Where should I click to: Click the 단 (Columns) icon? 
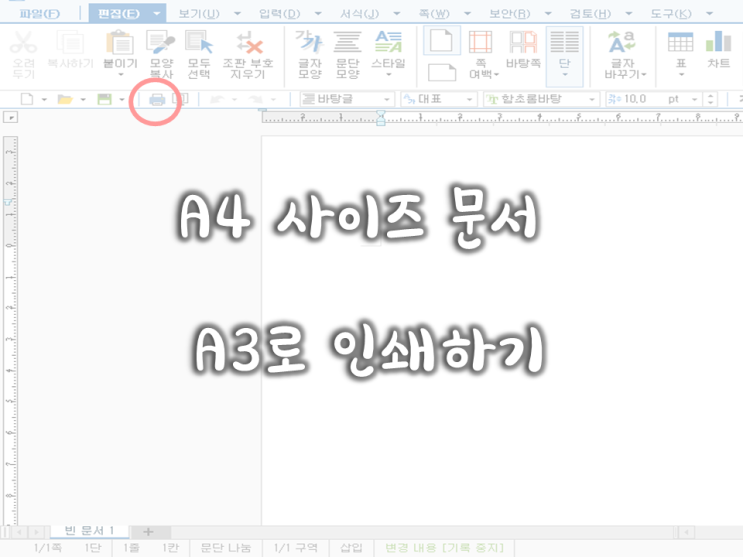[564, 42]
